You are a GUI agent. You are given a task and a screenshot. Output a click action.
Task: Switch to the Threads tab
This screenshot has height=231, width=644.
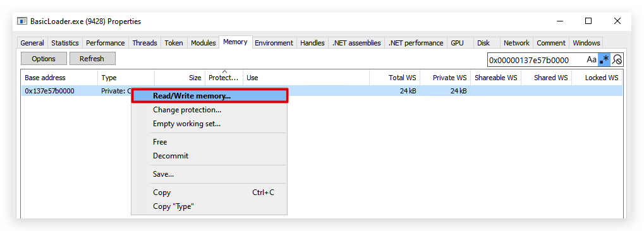click(x=145, y=43)
